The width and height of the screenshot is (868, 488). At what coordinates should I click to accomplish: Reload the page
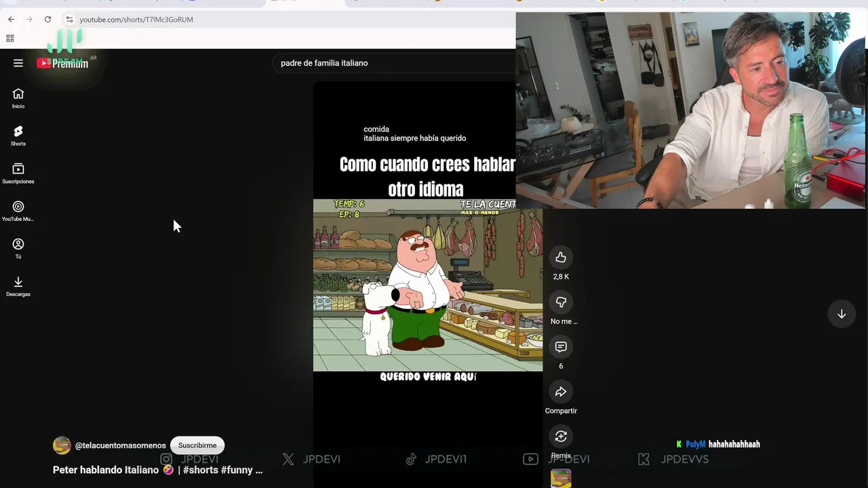(x=47, y=20)
